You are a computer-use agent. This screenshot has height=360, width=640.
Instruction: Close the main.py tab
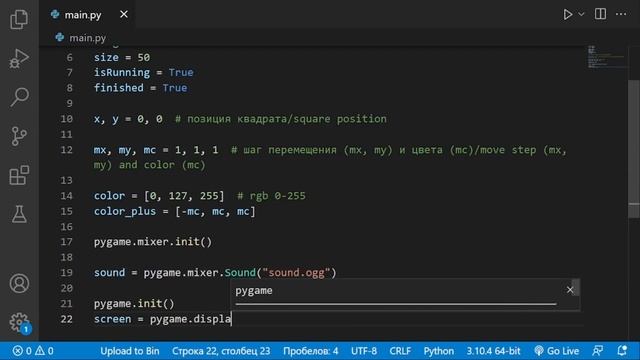(x=124, y=14)
